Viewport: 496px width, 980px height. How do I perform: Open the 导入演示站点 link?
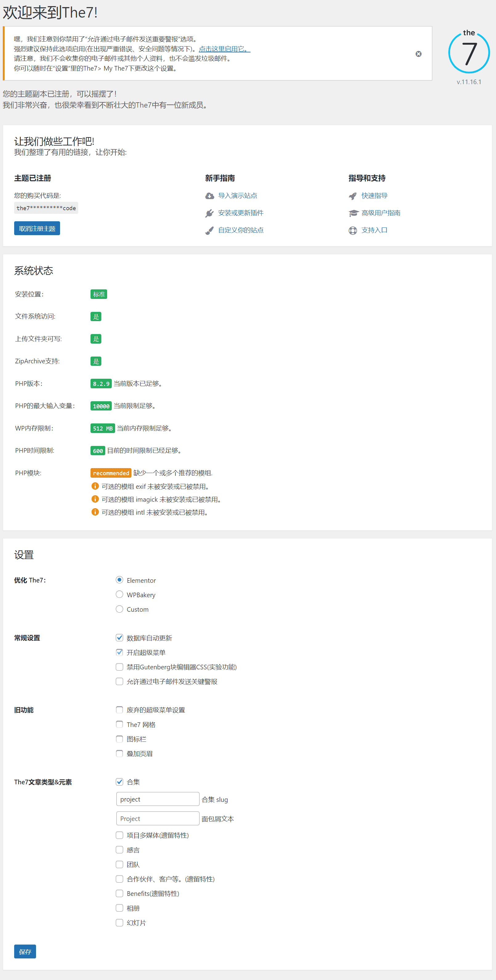pos(238,196)
